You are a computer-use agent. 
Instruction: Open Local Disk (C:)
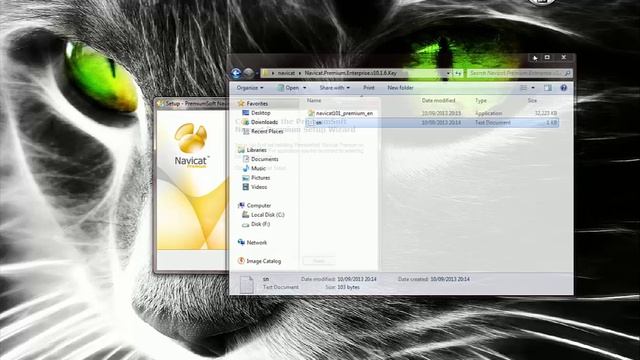pyautogui.click(x=268, y=215)
